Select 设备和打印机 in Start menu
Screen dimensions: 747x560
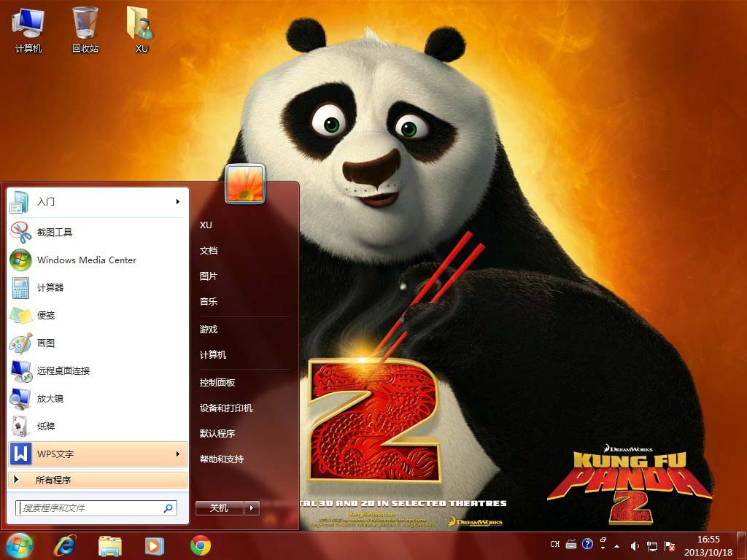(x=226, y=408)
